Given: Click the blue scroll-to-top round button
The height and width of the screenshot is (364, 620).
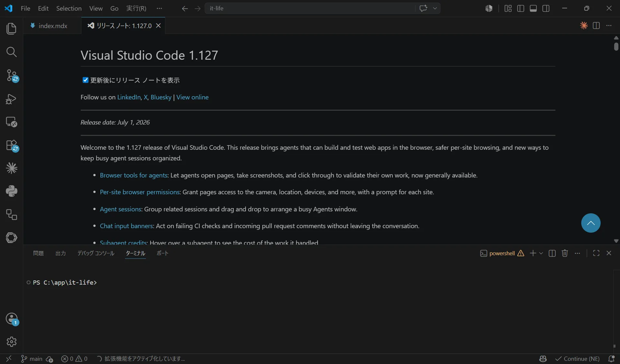Looking at the screenshot, I should click(591, 223).
